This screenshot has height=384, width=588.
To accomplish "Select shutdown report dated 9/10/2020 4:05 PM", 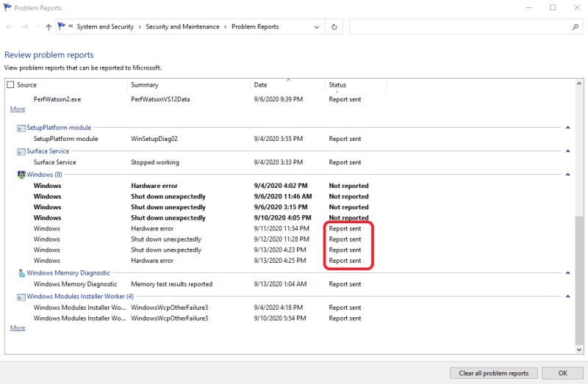I will 201,217.
